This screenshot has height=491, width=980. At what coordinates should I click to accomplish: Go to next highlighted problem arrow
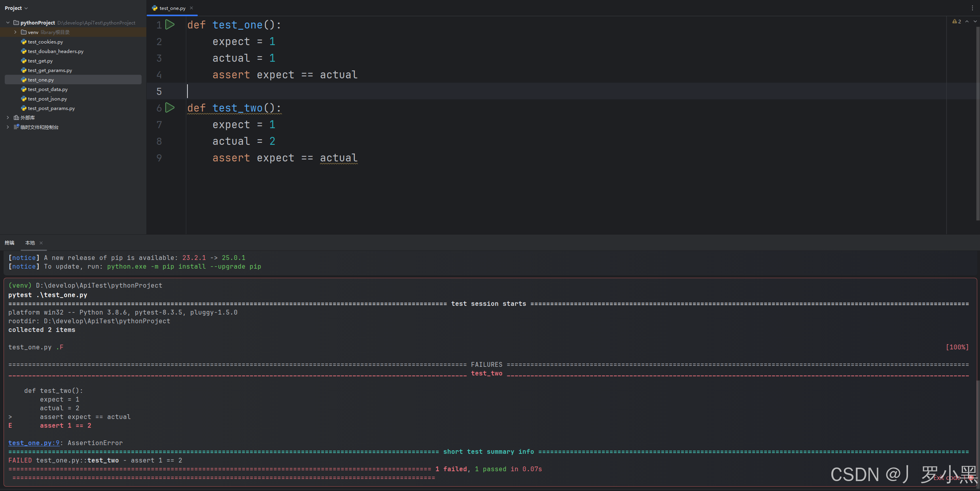click(975, 21)
